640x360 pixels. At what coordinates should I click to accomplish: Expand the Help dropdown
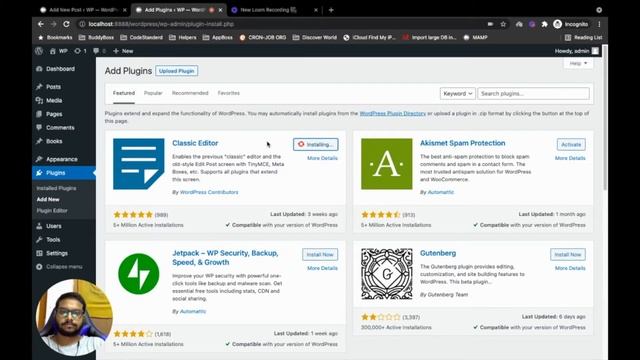pos(578,63)
